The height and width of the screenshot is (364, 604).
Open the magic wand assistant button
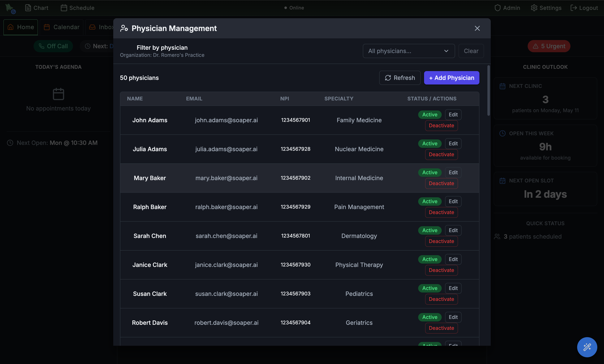click(587, 347)
